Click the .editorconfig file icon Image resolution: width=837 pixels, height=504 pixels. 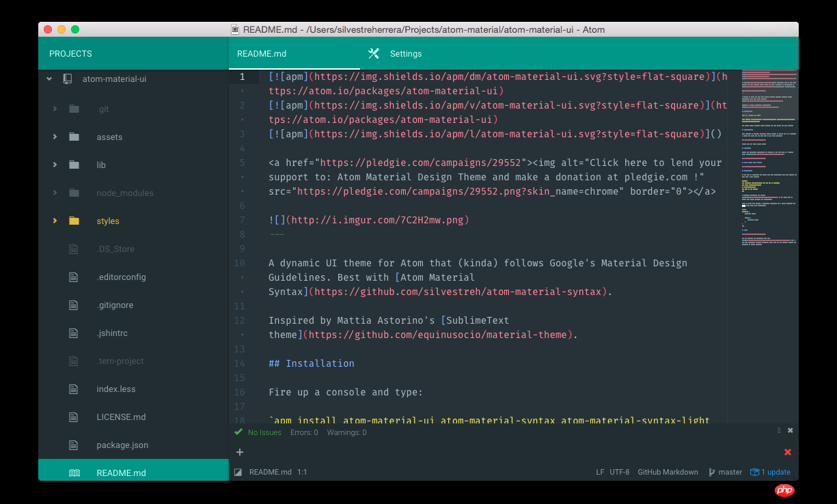coord(74,277)
